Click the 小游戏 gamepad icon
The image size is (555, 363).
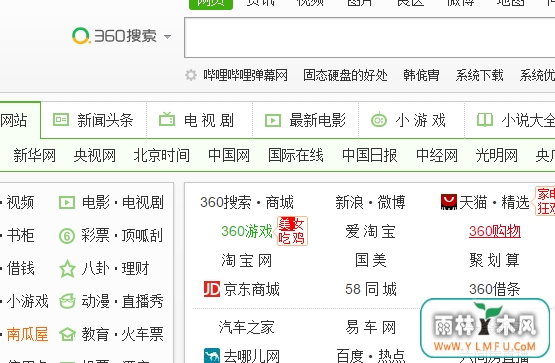pos(379,120)
